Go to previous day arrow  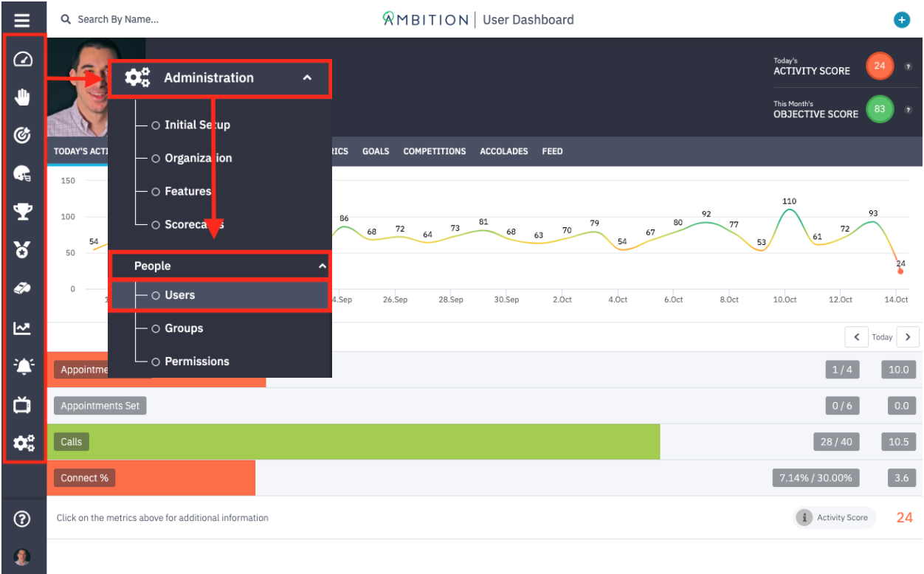[856, 337]
